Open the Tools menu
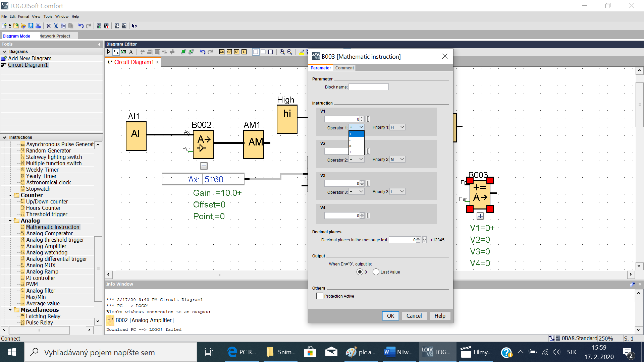Viewport: 644px width, 362px height. (48, 16)
